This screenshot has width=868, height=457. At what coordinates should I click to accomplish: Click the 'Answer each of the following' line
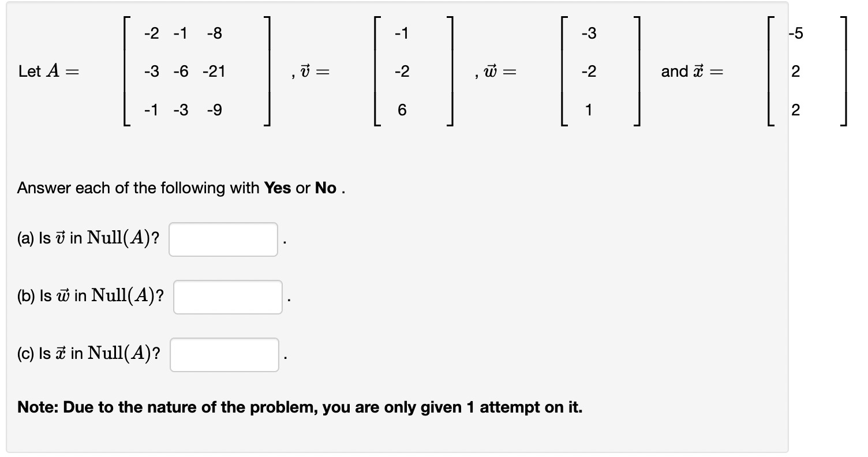coord(179,188)
